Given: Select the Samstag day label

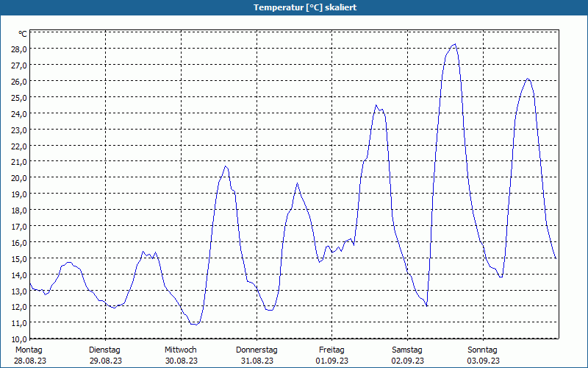Looking at the screenshot, I should click(x=407, y=350).
